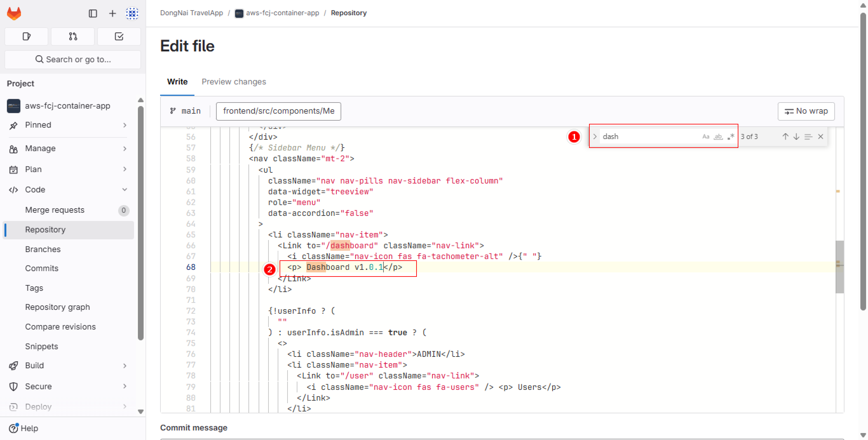Open the Repository page from sidebar
Image resolution: width=868 pixels, height=440 pixels.
pyautogui.click(x=45, y=230)
